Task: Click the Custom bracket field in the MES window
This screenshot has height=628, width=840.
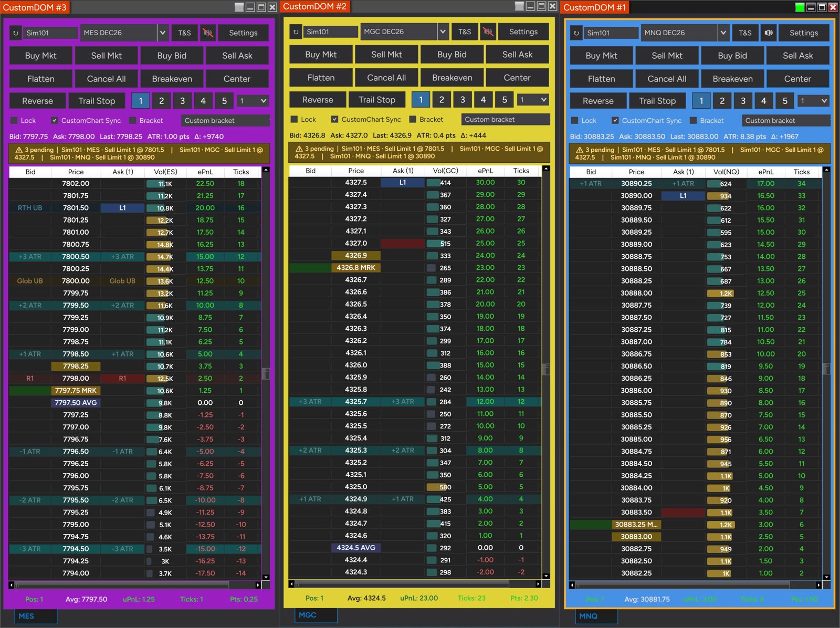Action: (226, 121)
